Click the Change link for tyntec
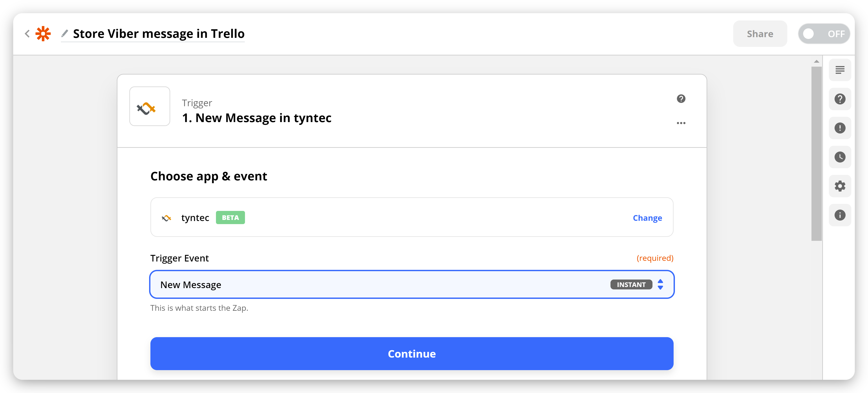This screenshot has width=868, height=393. coord(647,218)
